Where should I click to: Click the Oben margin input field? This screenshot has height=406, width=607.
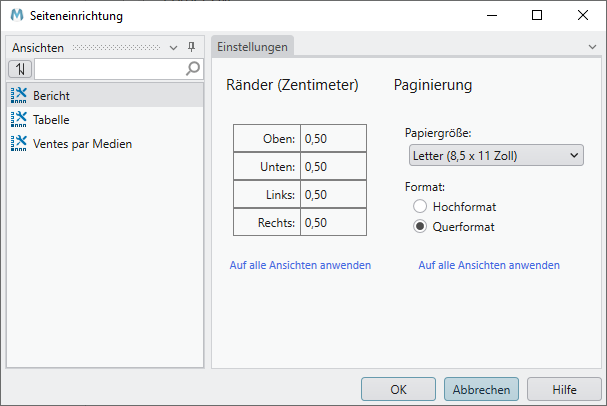333,138
